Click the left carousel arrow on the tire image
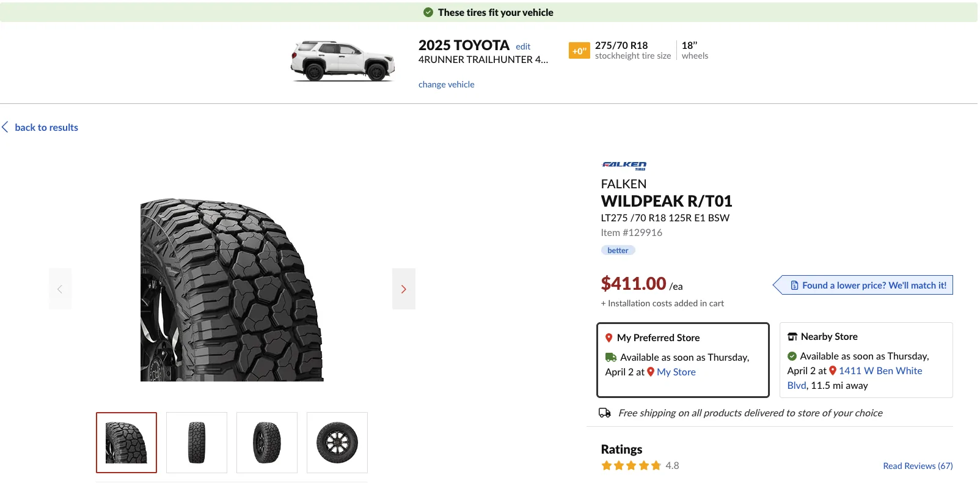The width and height of the screenshot is (980, 483). pos(60,288)
